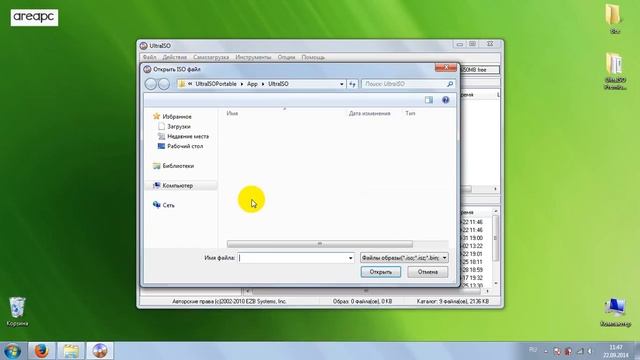Select Рабочий стол in the navigation pane

185,146
